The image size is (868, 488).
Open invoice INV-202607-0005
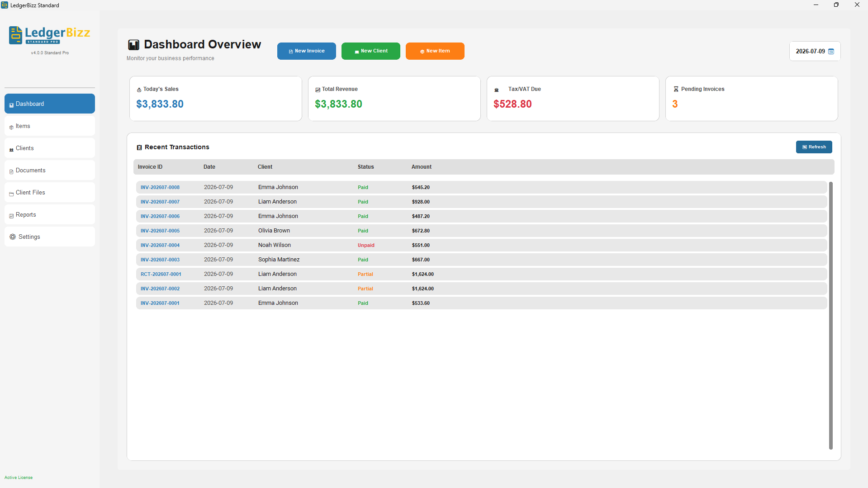(x=160, y=231)
